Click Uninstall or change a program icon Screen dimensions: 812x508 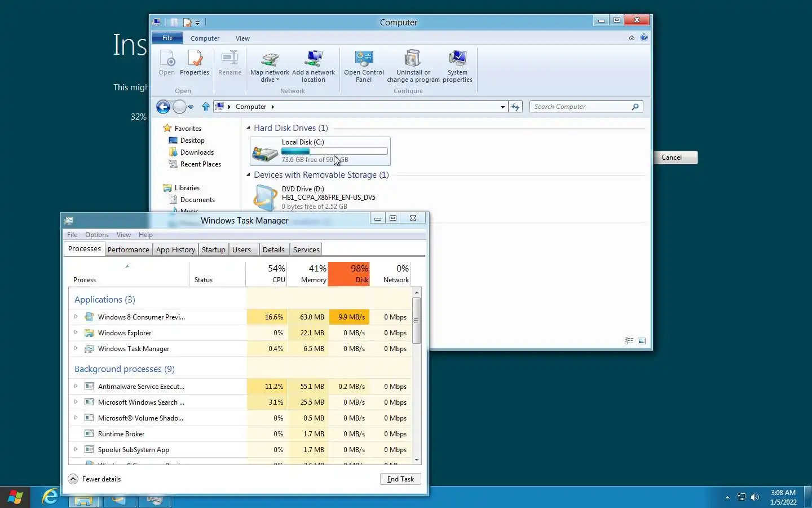pos(413,67)
